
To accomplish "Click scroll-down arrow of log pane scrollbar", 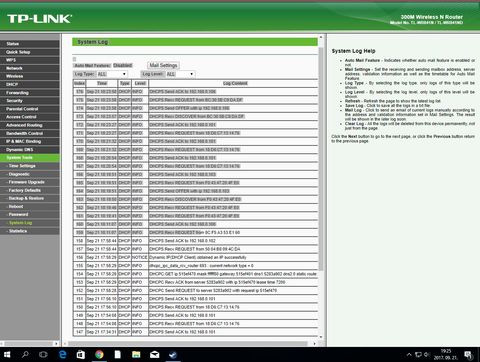I will (321, 337).
